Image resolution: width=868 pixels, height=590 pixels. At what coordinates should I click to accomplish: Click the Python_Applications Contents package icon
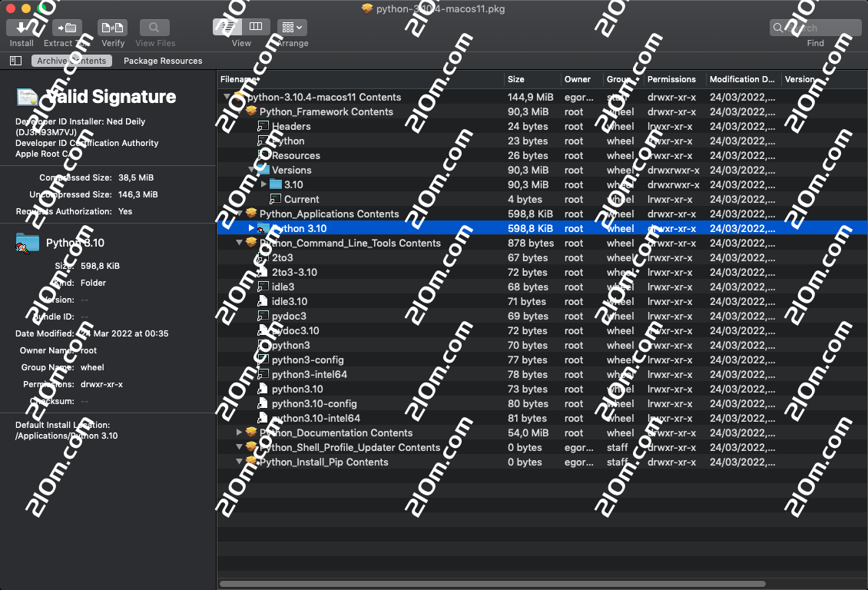250,214
